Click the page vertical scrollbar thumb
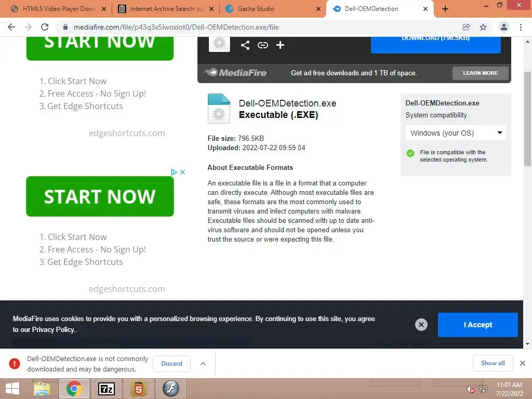Screen dimensions: 532x399 (527, 119)
